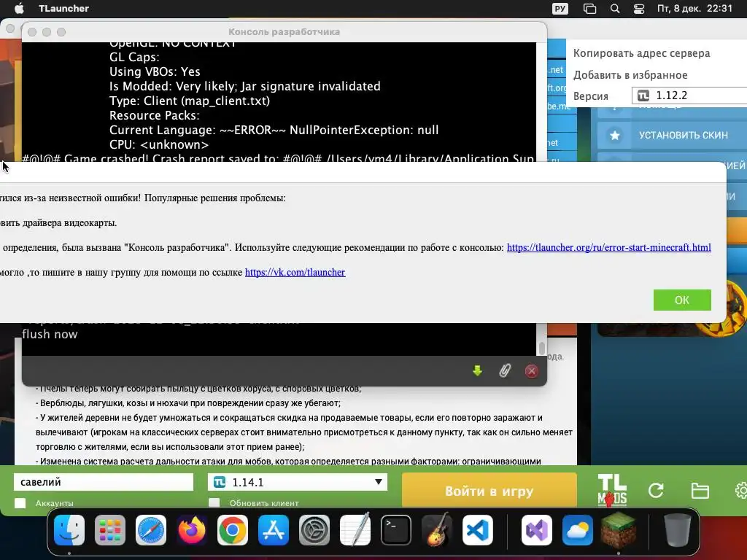Viewport: 747px width, 560px height.
Task: Click the date and time in the menu bar
Action: click(694, 8)
